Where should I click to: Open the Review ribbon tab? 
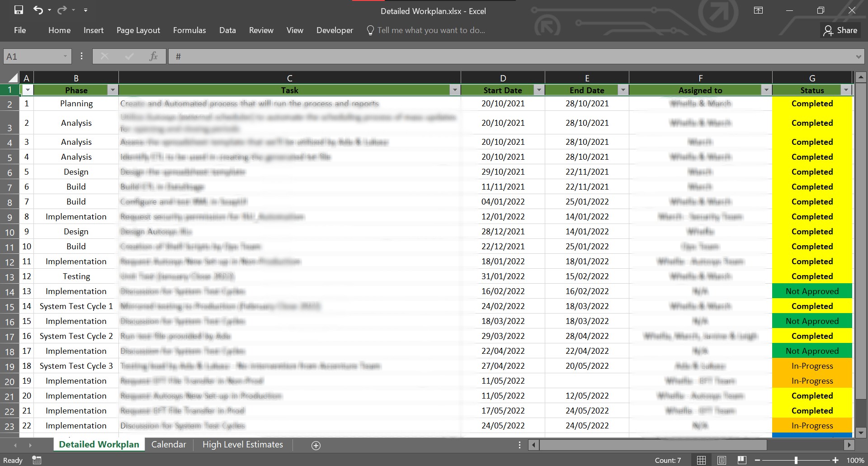(261, 30)
